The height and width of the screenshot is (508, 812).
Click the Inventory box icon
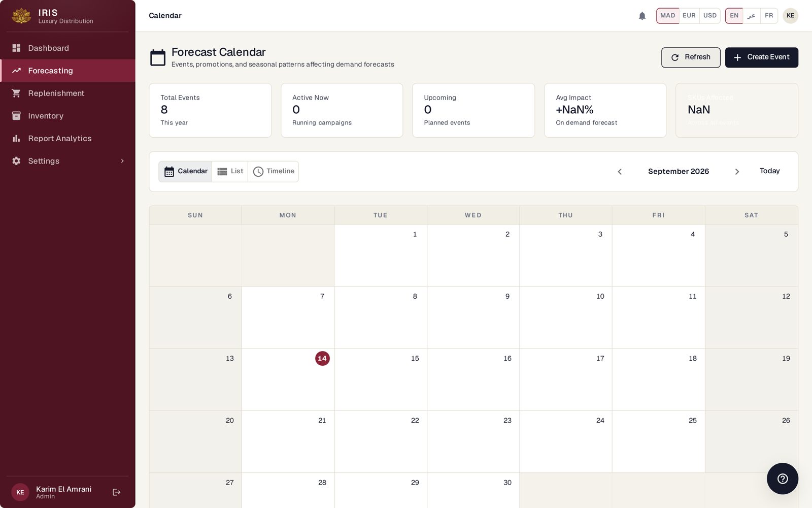pyautogui.click(x=16, y=116)
